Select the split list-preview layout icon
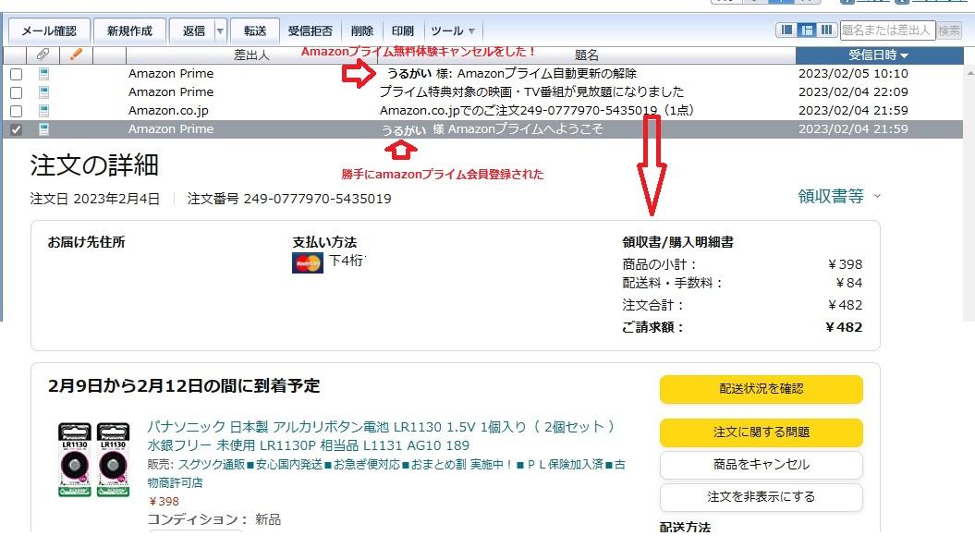The image size is (975, 560). click(x=807, y=30)
